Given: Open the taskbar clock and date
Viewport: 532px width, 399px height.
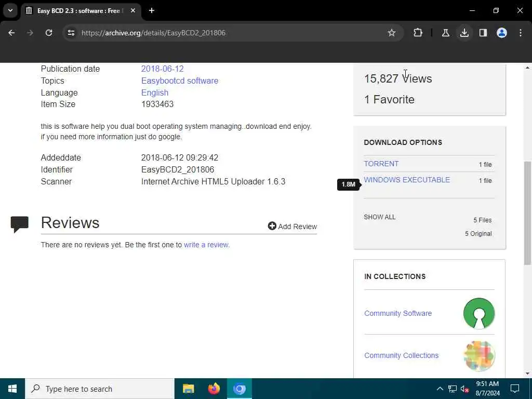Looking at the screenshot, I should coord(487,389).
